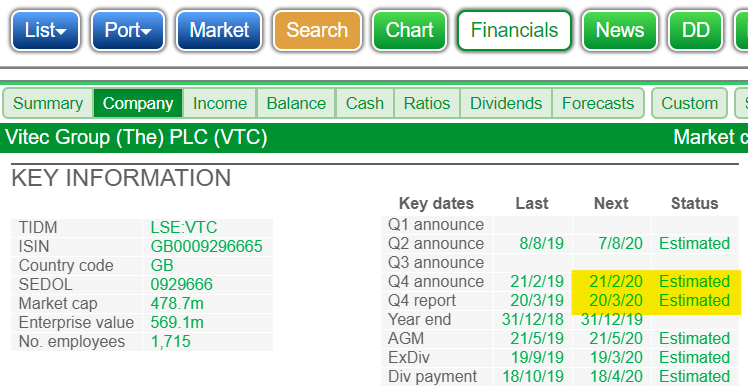Click the Vitec Group (The) PLC (VTC) title

(x=136, y=137)
